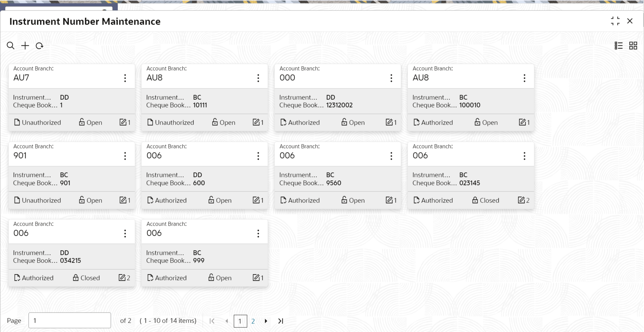Collapse the Instrument Number Maintenance window

click(x=615, y=21)
